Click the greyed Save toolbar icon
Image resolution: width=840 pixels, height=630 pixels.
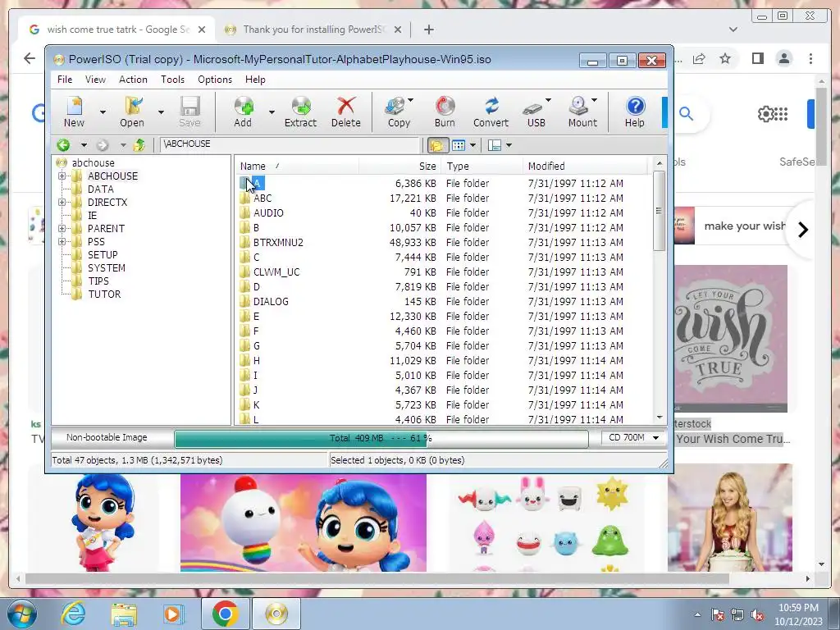tap(189, 112)
